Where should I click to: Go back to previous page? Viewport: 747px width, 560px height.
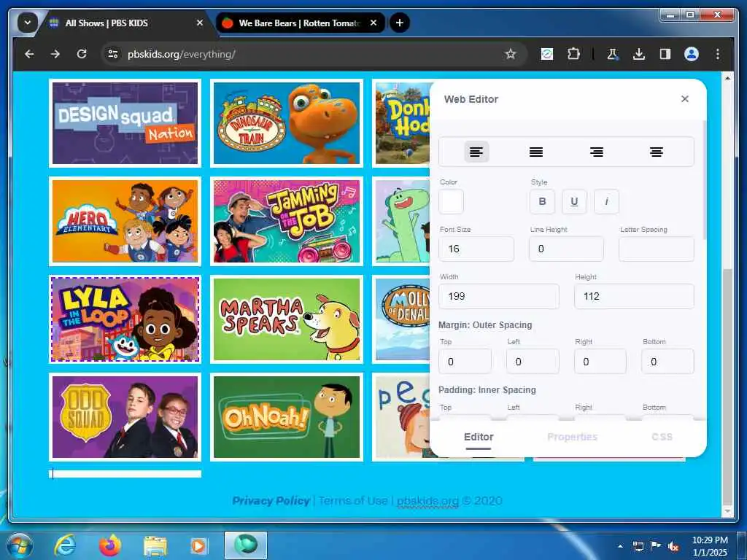(x=29, y=54)
